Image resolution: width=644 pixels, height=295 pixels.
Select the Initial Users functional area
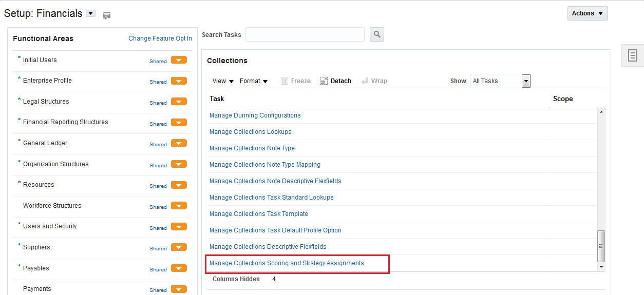click(40, 60)
